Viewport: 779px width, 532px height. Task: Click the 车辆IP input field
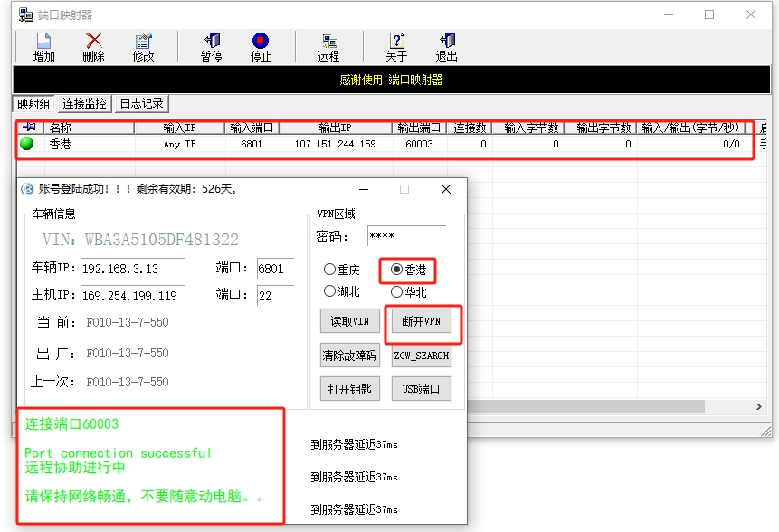point(132,269)
